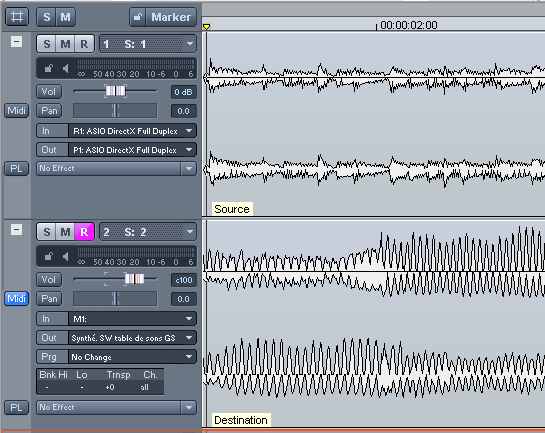Click the track 2 pan value field
Screen dimensions: 545x433
pos(184,299)
